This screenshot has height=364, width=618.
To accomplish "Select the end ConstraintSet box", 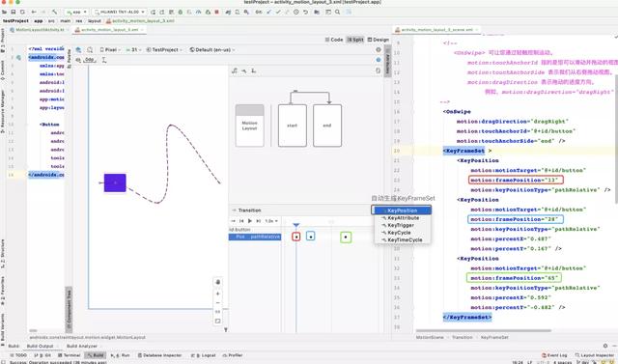I will click(x=327, y=126).
